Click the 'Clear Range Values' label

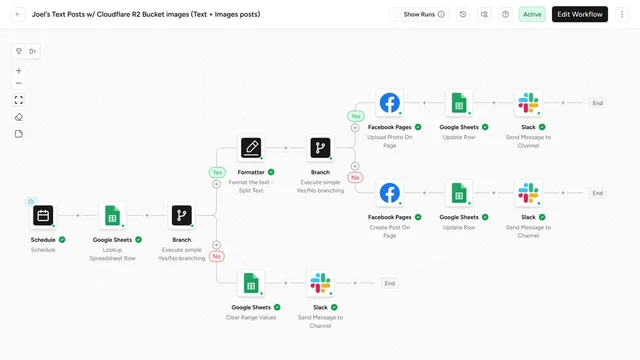pyautogui.click(x=251, y=318)
